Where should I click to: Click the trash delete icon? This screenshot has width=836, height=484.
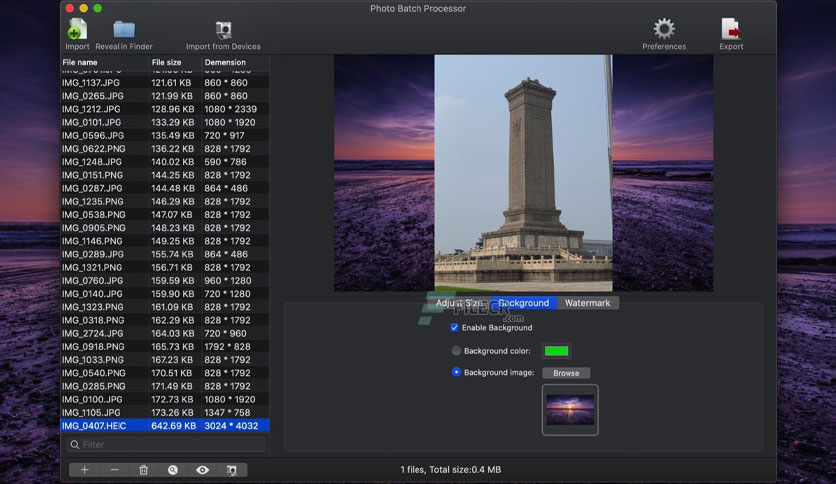point(143,470)
